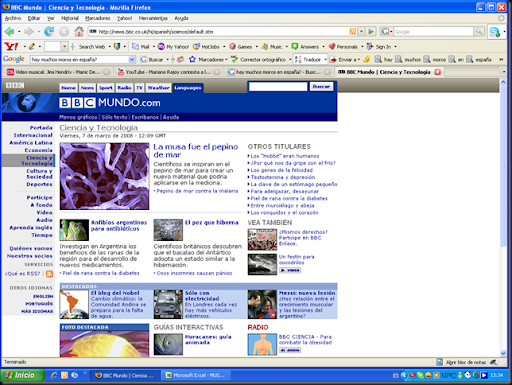This screenshot has width=512, height=385.
Task: Open the Home page icon
Action: tap(79, 32)
